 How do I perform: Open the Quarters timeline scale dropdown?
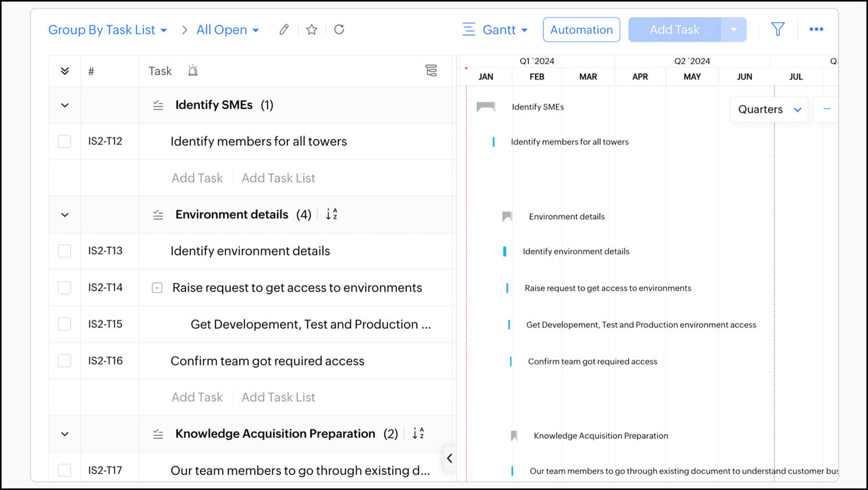tap(768, 109)
